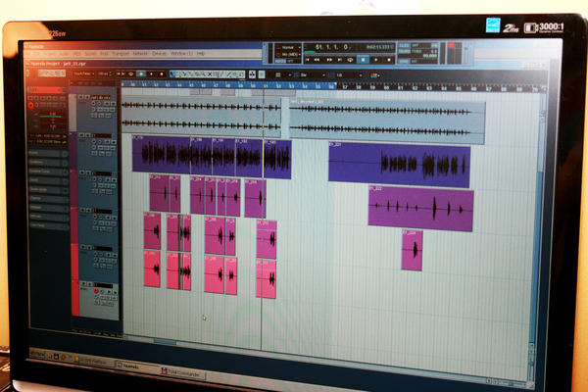Select the large purple audio clip on right
The width and height of the screenshot is (588, 392).
[399, 164]
